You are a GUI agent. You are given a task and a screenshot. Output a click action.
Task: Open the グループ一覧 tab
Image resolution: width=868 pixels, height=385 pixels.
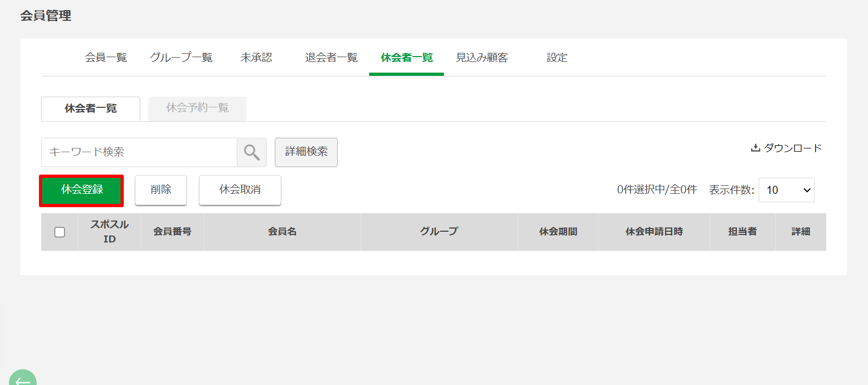point(181,58)
